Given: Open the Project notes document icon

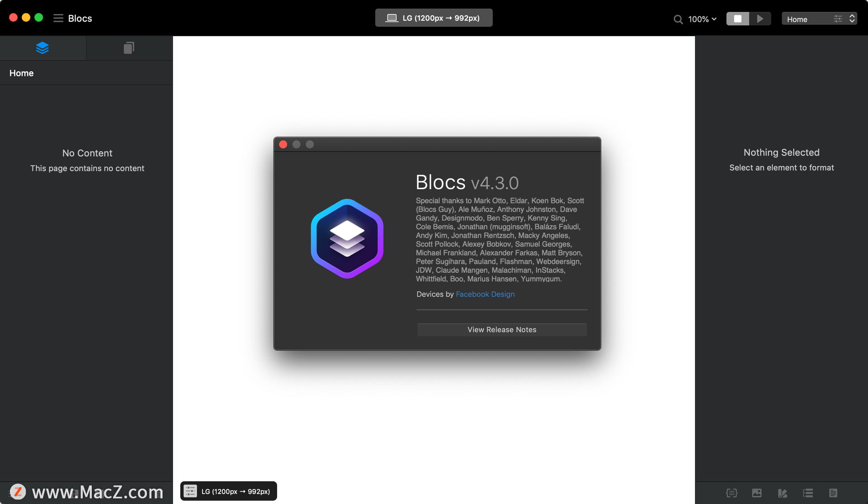Looking at the screenshot, I should pos(833,493).
